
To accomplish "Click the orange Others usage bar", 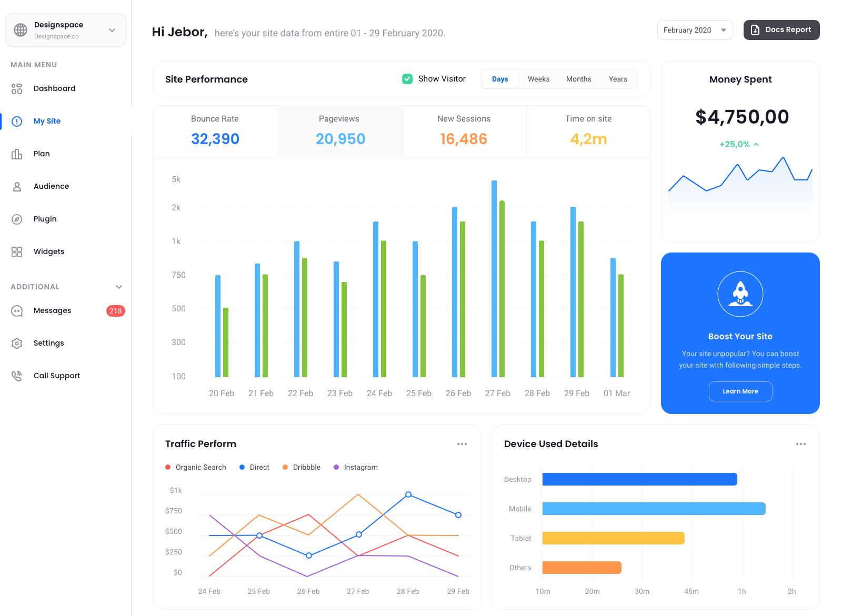I will 582,568.
